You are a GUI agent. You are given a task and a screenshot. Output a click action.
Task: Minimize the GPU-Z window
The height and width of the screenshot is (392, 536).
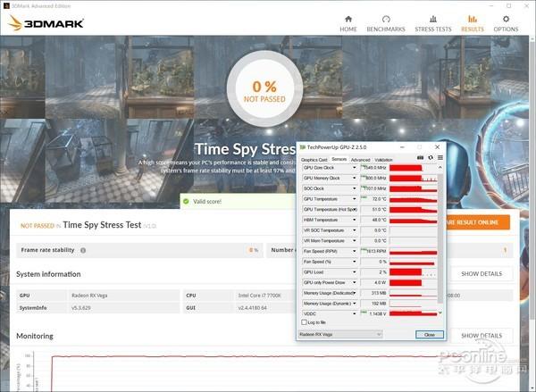(402, 147)
